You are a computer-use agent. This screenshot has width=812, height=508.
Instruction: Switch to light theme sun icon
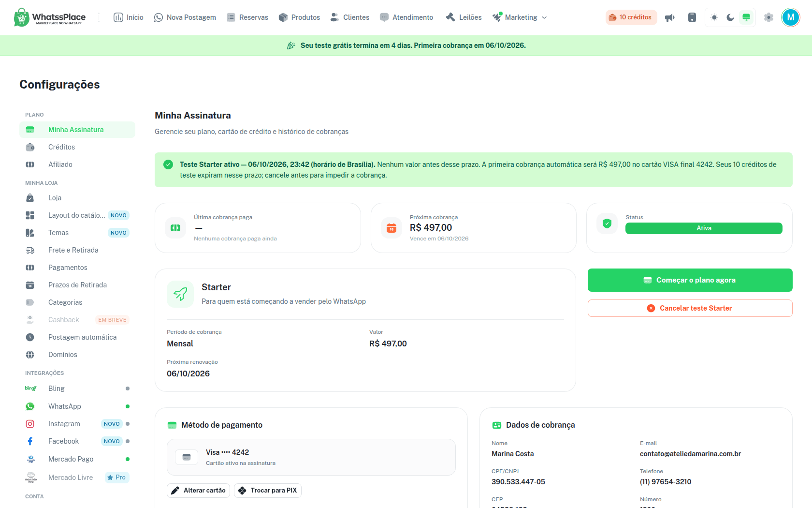click(x=714, y=17)
